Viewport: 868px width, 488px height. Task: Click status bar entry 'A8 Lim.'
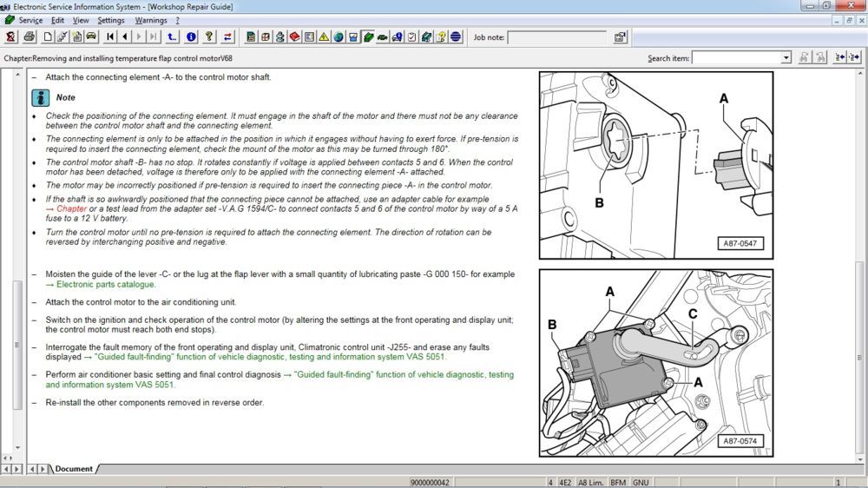(x=590, y=483)
